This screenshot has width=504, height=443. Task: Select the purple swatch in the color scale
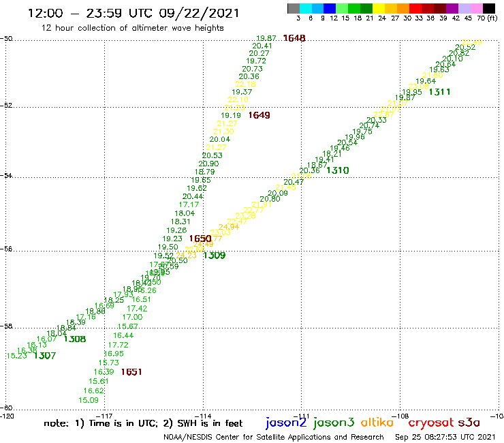click(452, 8)
